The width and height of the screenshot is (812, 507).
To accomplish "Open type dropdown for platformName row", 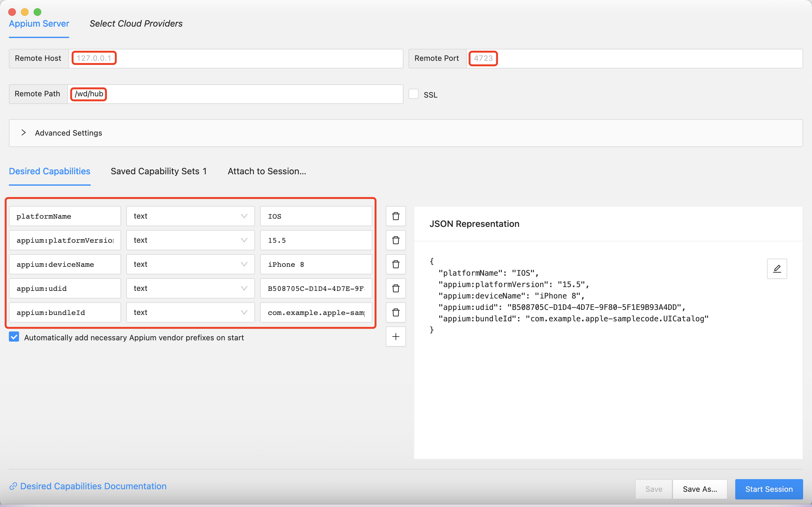I will pyautogui.click(x=190, y=216).
